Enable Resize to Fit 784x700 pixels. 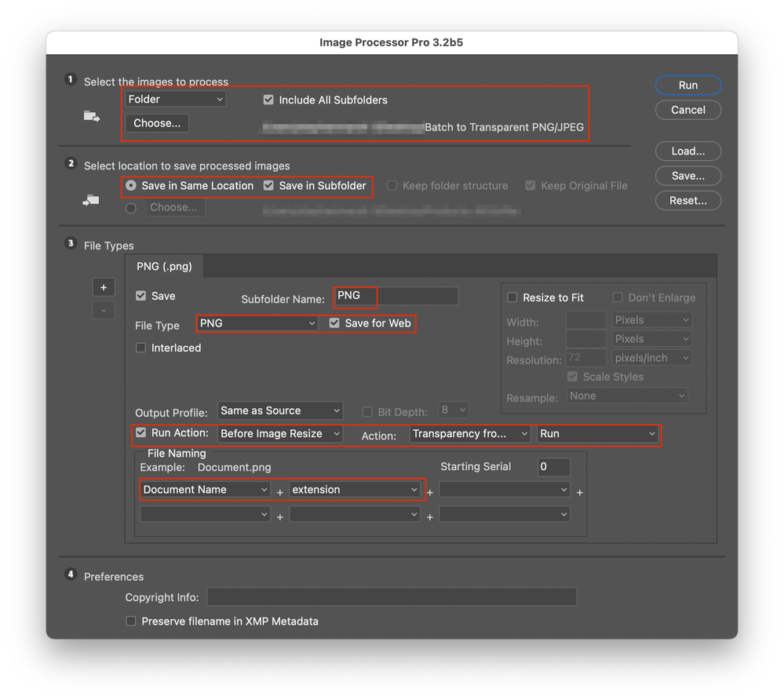pos(512,297)
